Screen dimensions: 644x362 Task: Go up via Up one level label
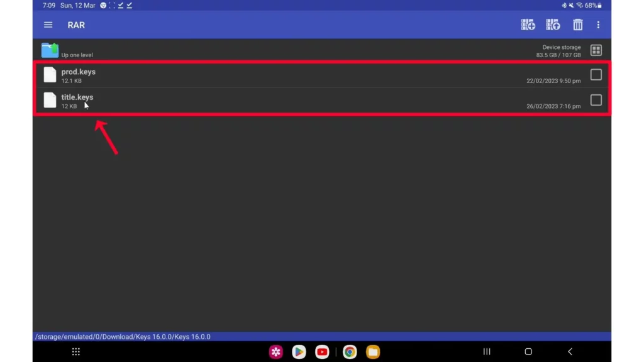77,55
